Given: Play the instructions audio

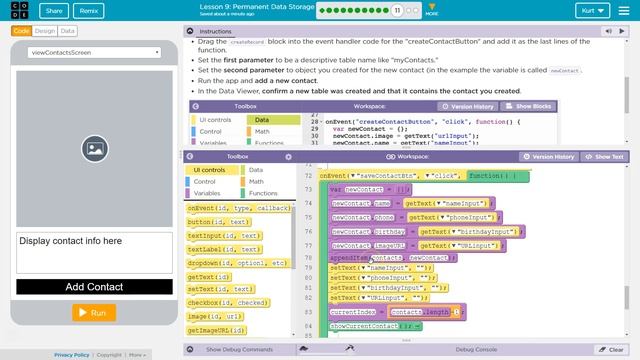Looking at the screenshot, I should pos(622,31).
